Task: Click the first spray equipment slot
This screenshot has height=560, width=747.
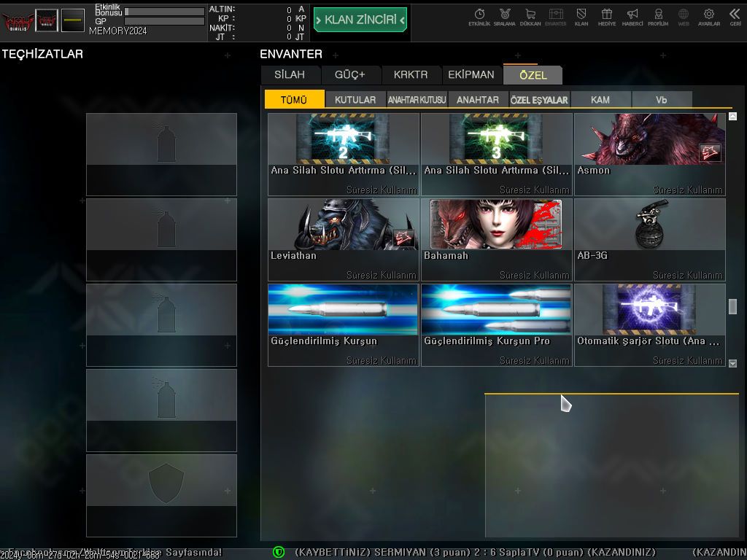Action: point(161,155)
